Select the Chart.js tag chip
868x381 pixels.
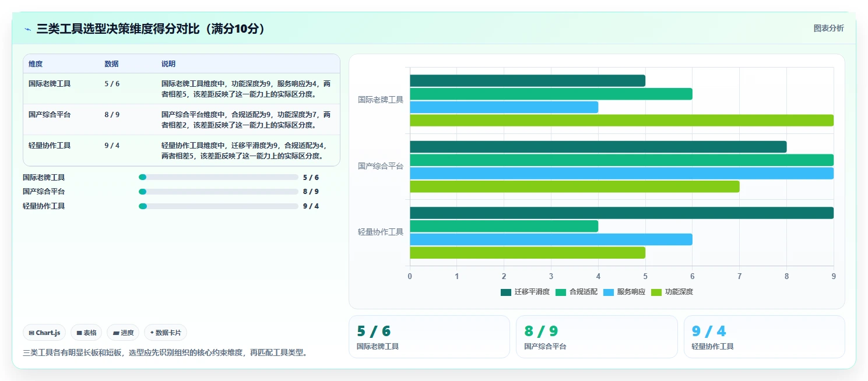tap(45, 333)
